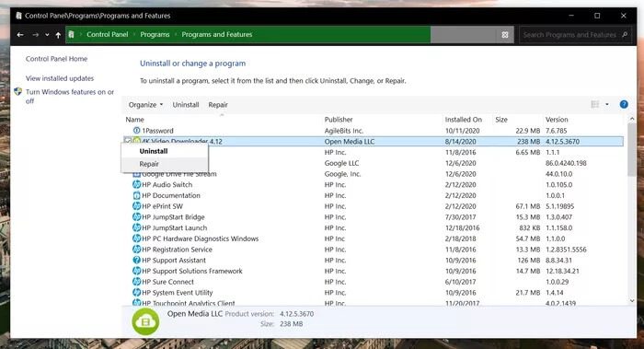Change view using the view icon
This screenshot has height=349, width=644.
[x=594, y=104]
